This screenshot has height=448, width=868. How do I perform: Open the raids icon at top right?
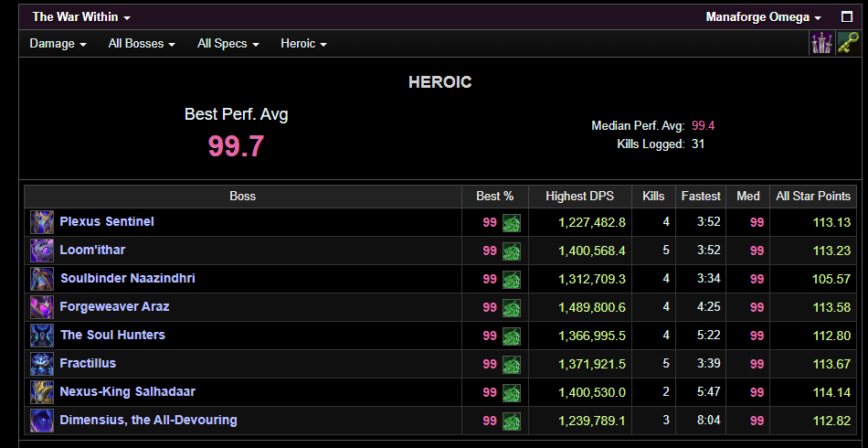click(822, 43)
